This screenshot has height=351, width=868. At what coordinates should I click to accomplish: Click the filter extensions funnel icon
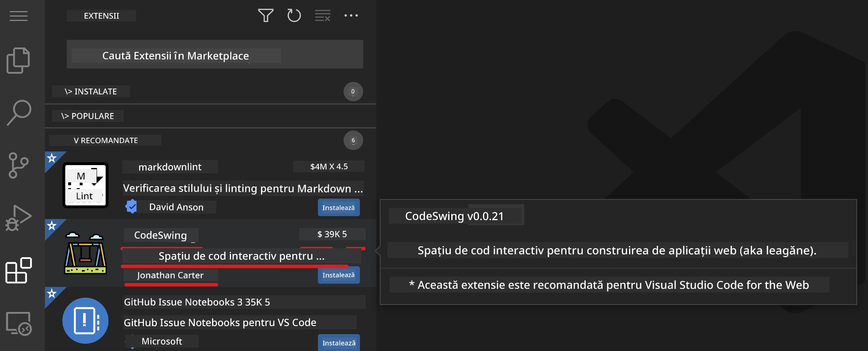[x=265, y=15]
